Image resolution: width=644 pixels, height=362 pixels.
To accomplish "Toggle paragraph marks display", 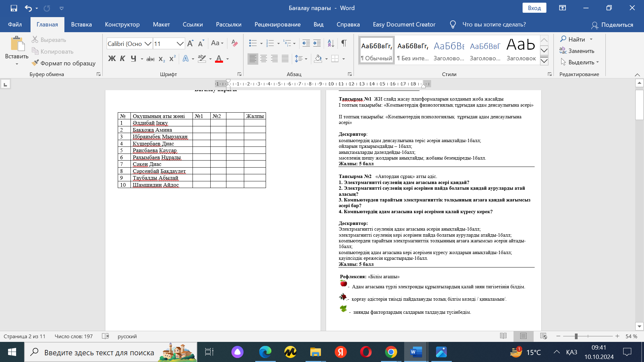I will [344, 43].
